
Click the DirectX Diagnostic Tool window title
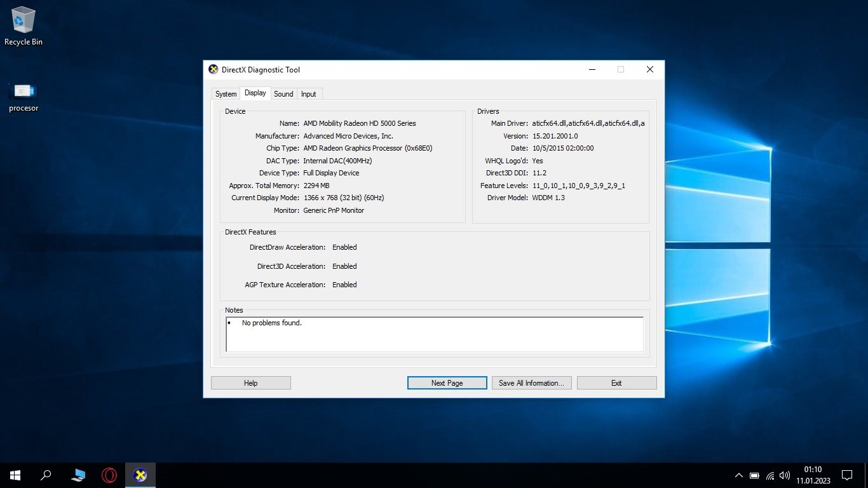(x=261, y=70)
